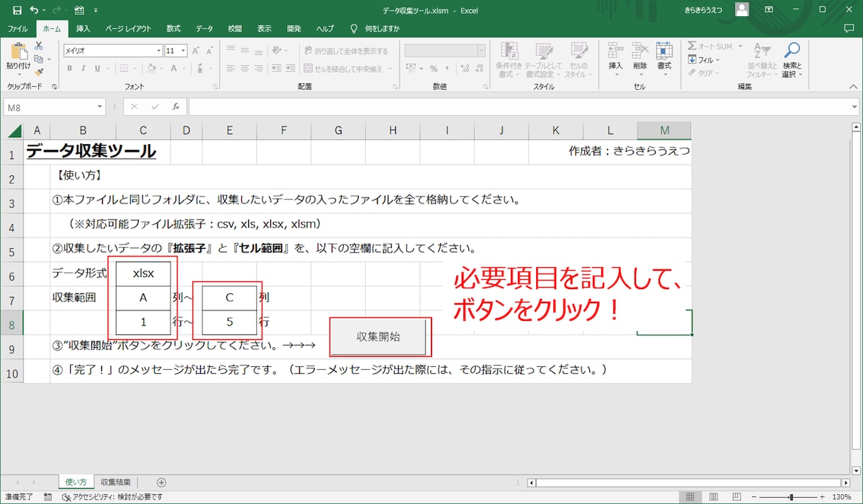Image resolution: width=863 pixels, height=504 pixels.
Task: Open the データ ribbon tab
Action: pyautogui.click(x=204, y=29)
